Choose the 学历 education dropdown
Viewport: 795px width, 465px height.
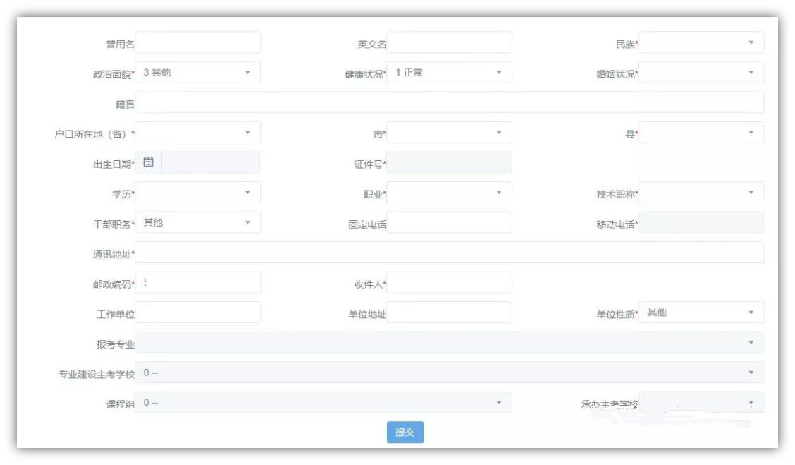click(198, 192)
